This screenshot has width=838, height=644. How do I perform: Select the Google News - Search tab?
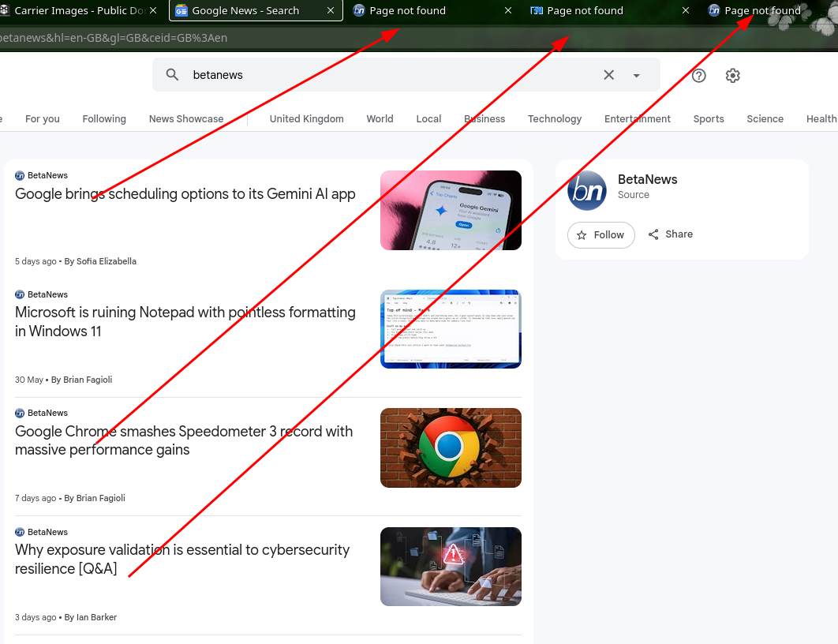256,11
